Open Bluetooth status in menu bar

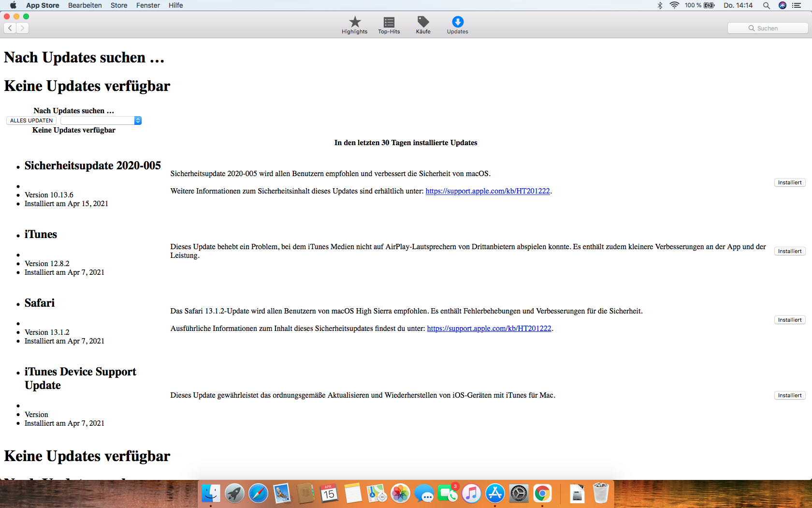pyautogui.click(x=660, y=5)
